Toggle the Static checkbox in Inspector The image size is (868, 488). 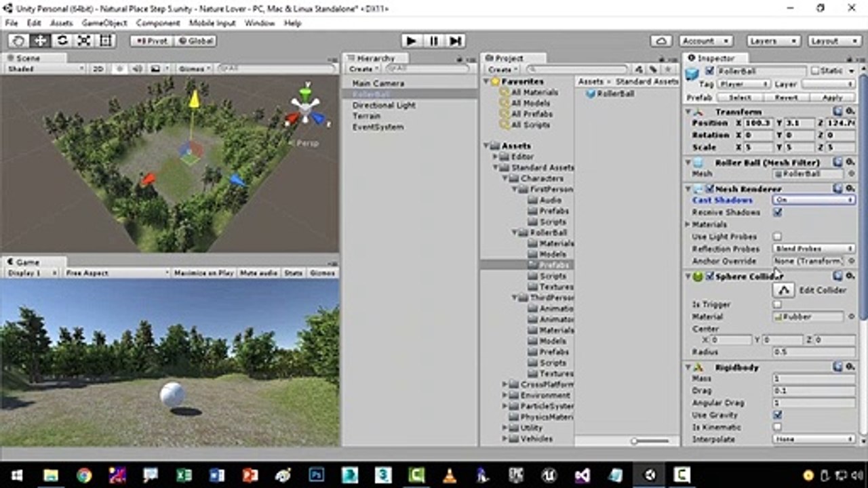click(815, 71)
